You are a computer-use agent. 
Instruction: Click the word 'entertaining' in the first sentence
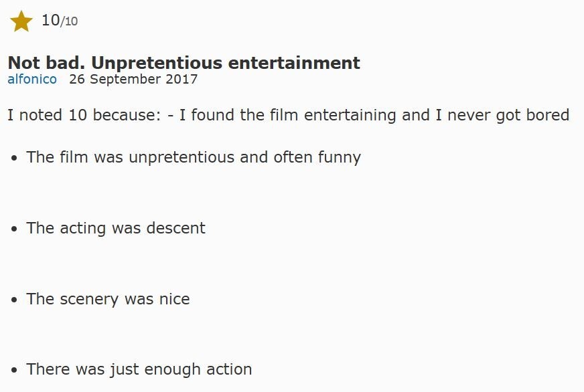click(x=350, y=115)
